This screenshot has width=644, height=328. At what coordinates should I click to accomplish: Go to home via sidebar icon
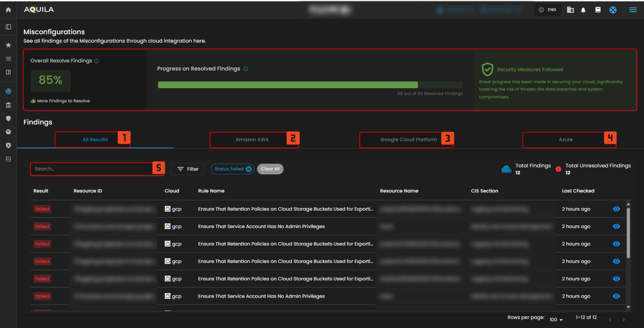(8, 10)
